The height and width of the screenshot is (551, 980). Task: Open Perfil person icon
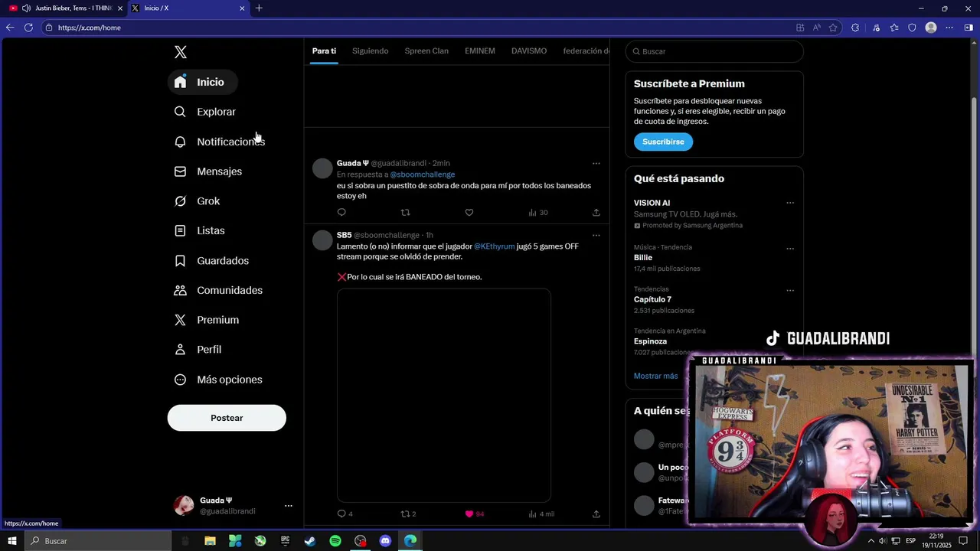tap(180, 350)
